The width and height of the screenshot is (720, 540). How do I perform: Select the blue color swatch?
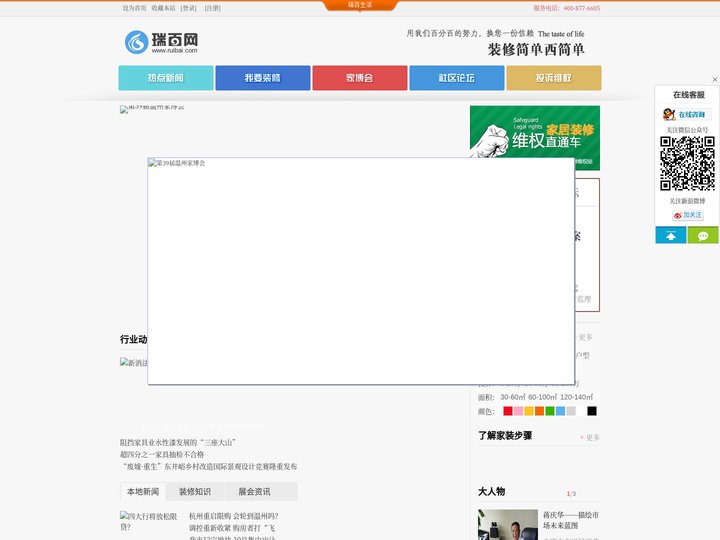[x=560, y=411]
